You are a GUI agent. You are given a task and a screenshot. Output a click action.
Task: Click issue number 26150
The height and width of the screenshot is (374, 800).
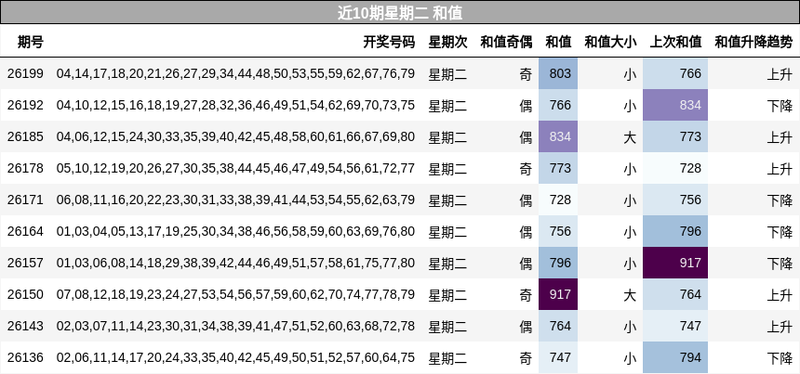point(26,294)
